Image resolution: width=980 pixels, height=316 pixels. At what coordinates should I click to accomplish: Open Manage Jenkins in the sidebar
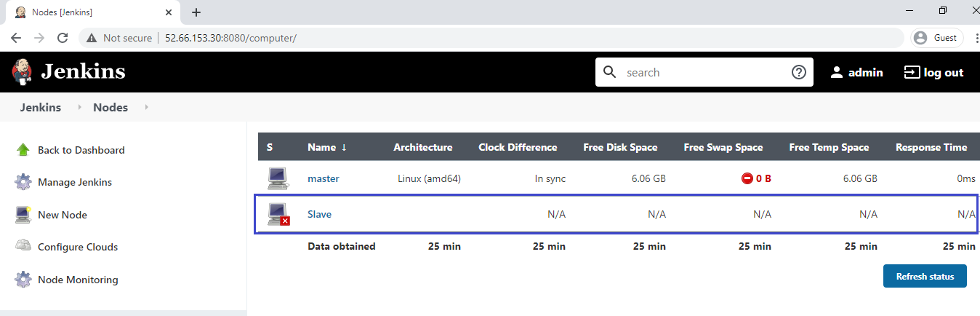75,182
